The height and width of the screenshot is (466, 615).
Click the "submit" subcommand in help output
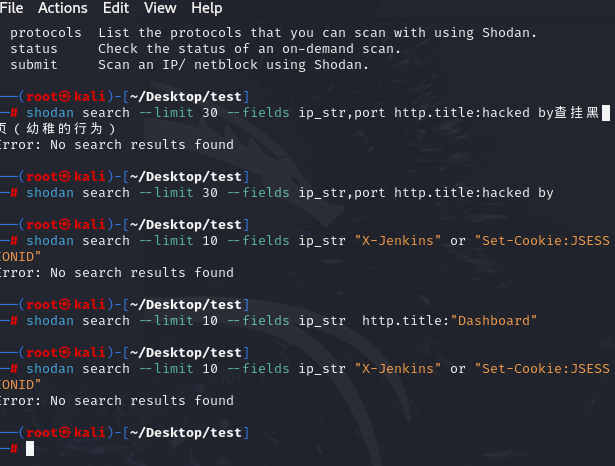pyautogui.click(x=34, y=65)
